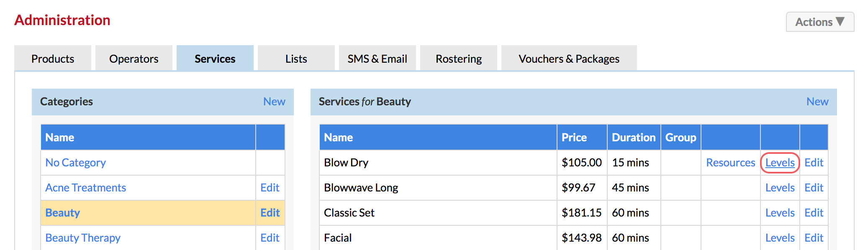The height and width of the screenshot is (250, 868).
Task: Click the Services tab
Action: (x=215, y=59)
